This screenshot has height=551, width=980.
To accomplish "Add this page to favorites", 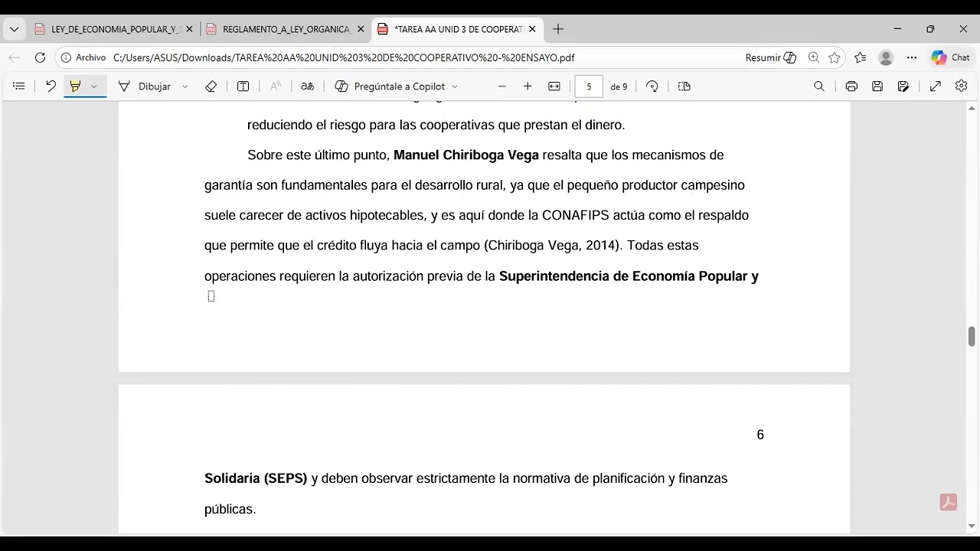I will click(835, 57).
